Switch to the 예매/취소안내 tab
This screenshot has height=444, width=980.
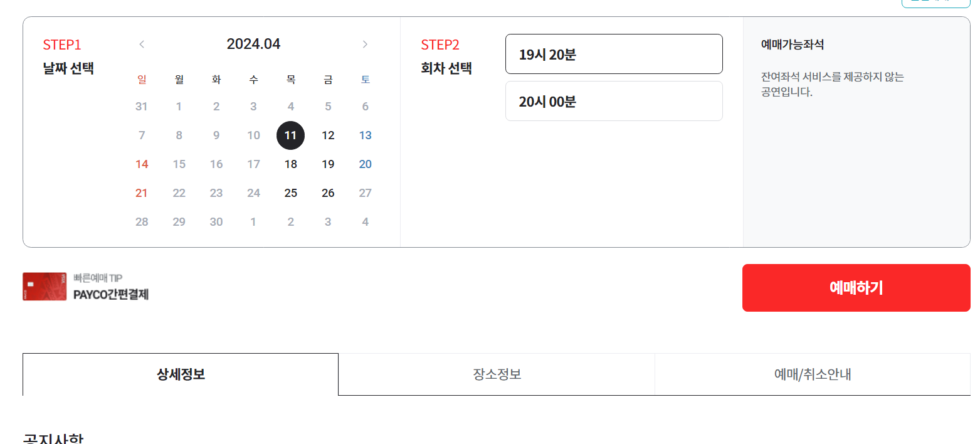[x=812, y=374]
